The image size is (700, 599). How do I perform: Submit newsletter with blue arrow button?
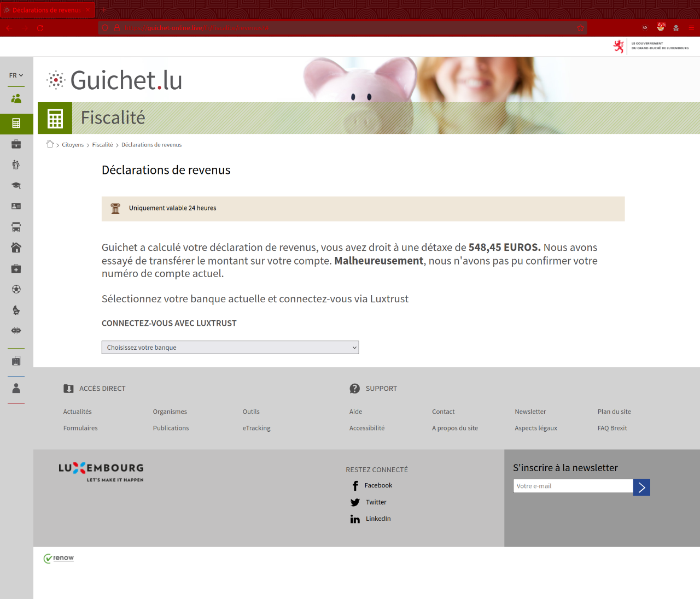coord(641,487)
